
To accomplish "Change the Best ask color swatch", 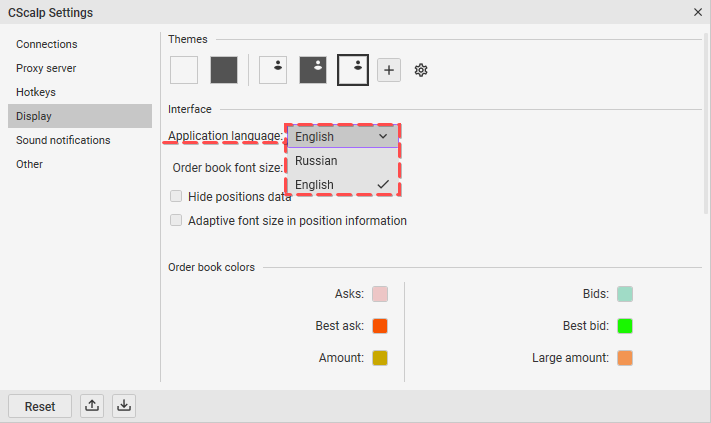I will (380, 326).
